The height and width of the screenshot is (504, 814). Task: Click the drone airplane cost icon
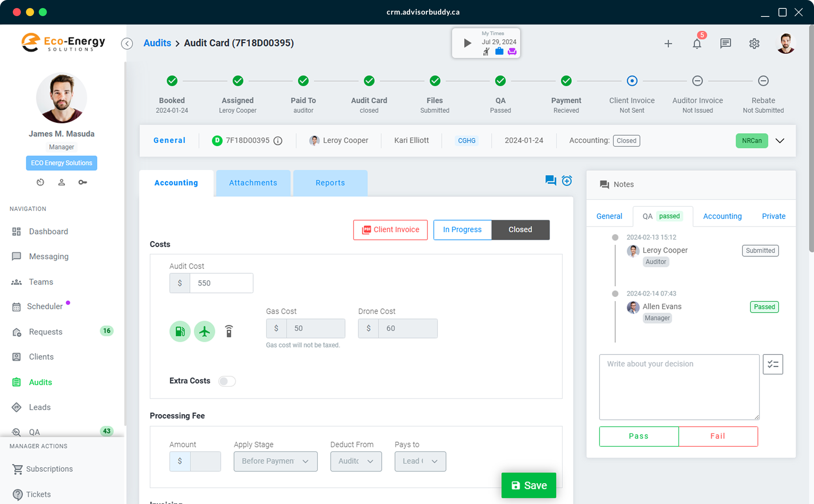[205, 331]
